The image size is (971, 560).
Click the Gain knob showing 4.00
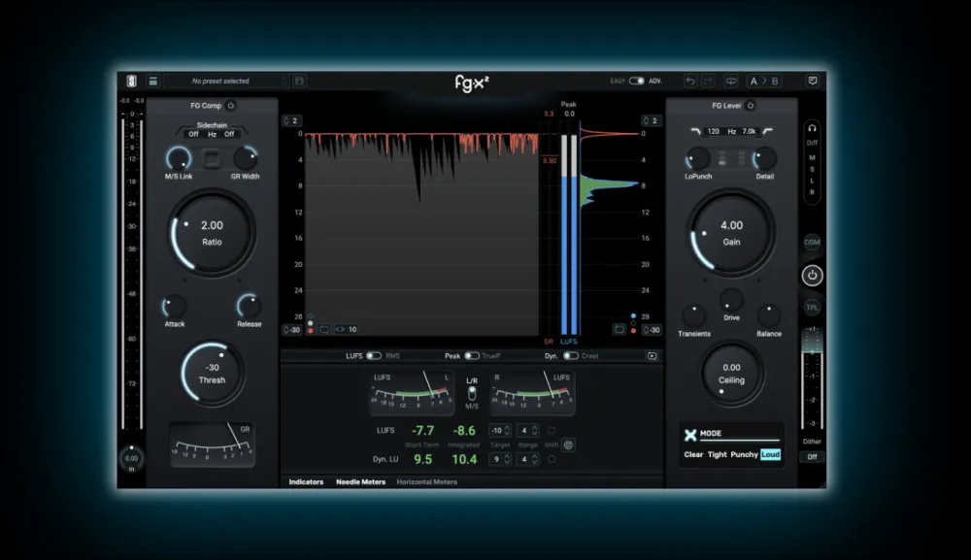click(x=731, y=233)
